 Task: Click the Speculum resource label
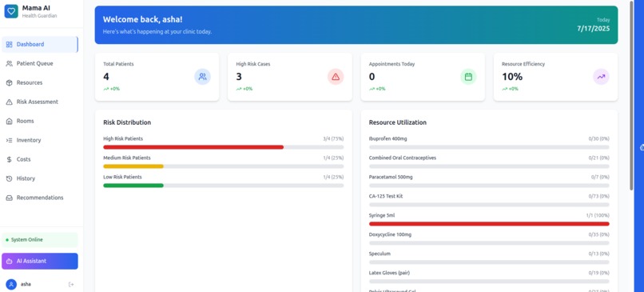click(x=380, y=254)
